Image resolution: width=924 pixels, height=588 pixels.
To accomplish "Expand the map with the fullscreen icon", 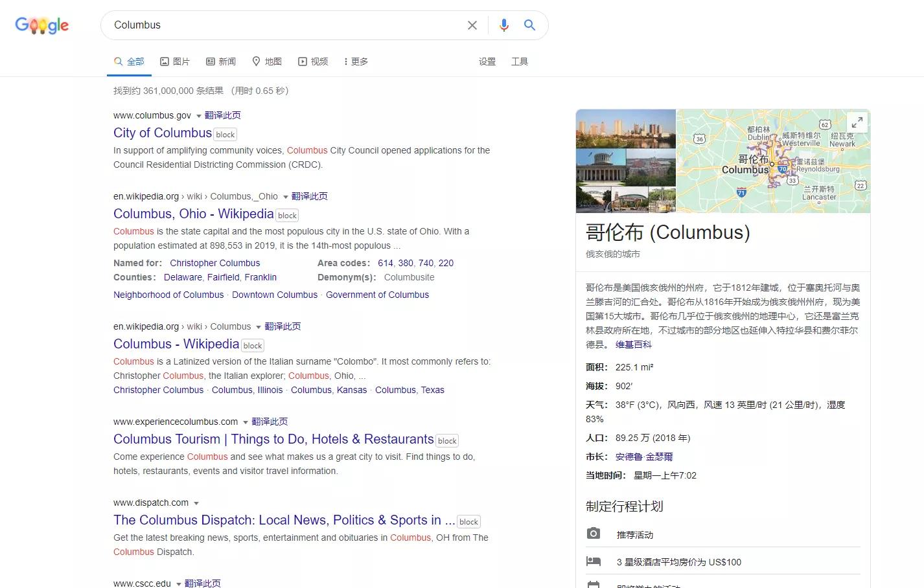I will tap(857, 122).
